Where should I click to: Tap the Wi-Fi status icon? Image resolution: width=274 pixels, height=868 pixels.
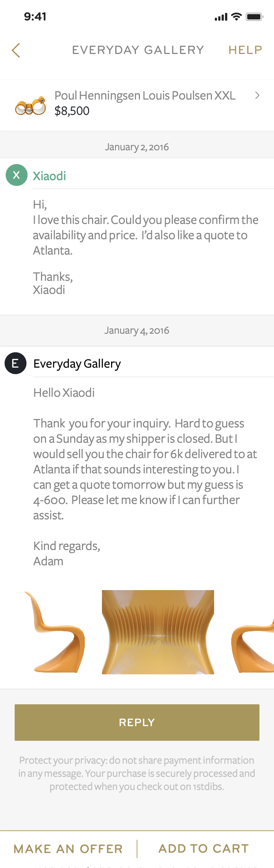[x=237, y=16]
